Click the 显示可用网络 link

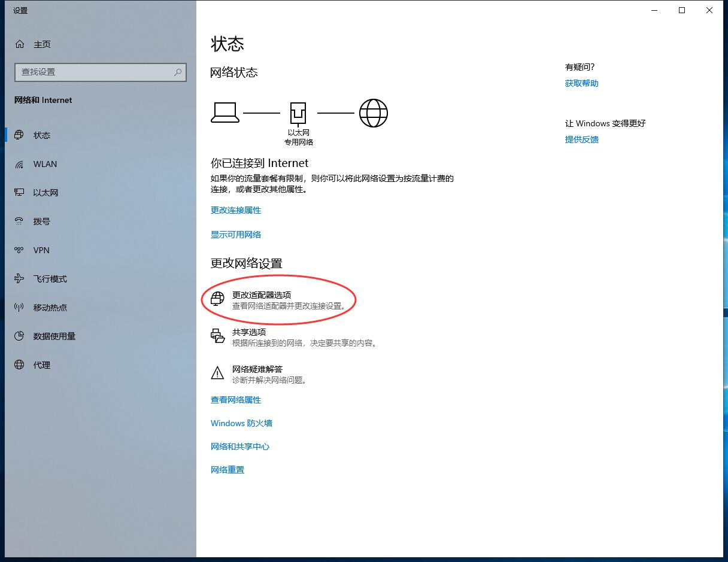pos(236,235)
